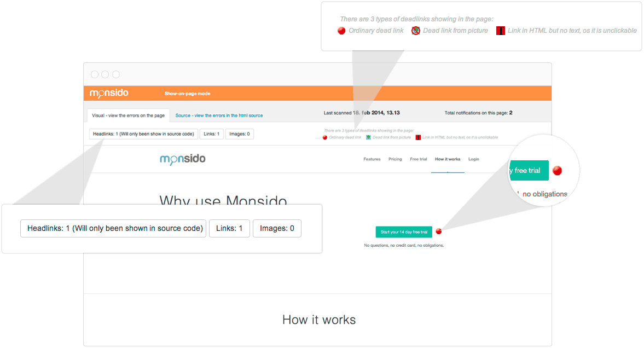Click the small Headlinks: 1 button in the browser toolbar
Image resolution: width=644 pixels, height=348 pixels.
(x=144, y=134)
